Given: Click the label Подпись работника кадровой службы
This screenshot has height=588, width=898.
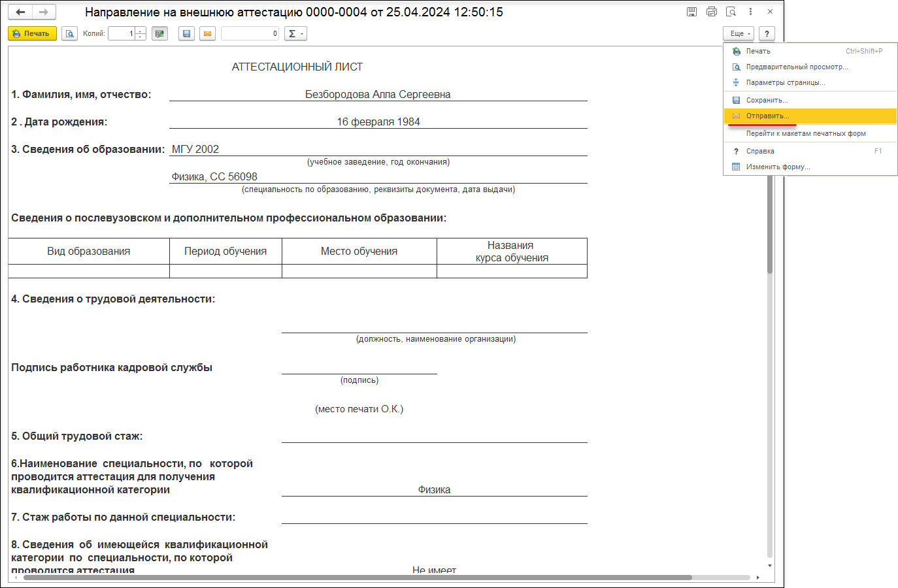Looking at the screenshot, I should pos(112,367).
